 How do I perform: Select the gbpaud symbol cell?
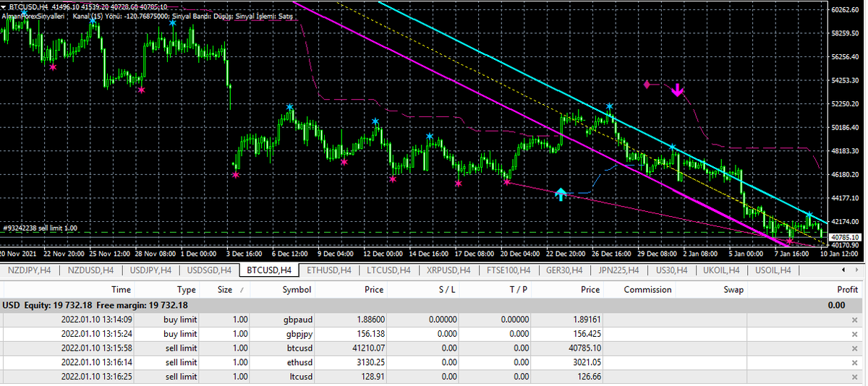pos(297,320)
